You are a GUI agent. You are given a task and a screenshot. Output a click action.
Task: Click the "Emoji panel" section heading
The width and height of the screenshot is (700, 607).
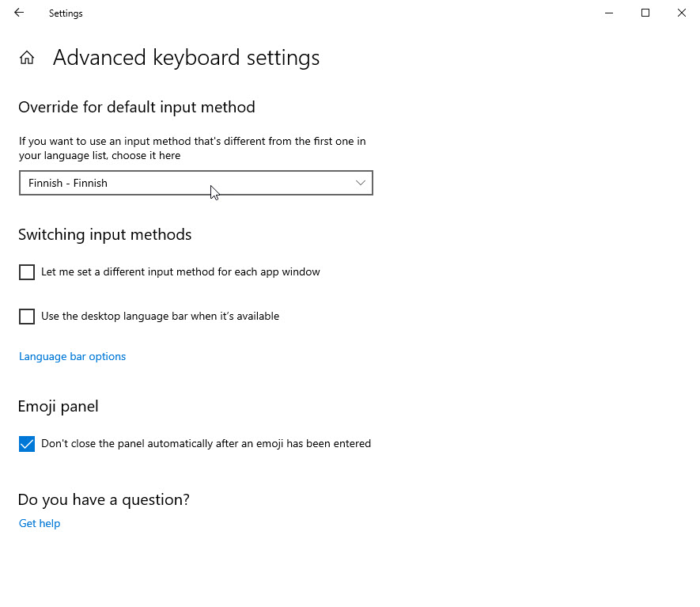point(58,407)
